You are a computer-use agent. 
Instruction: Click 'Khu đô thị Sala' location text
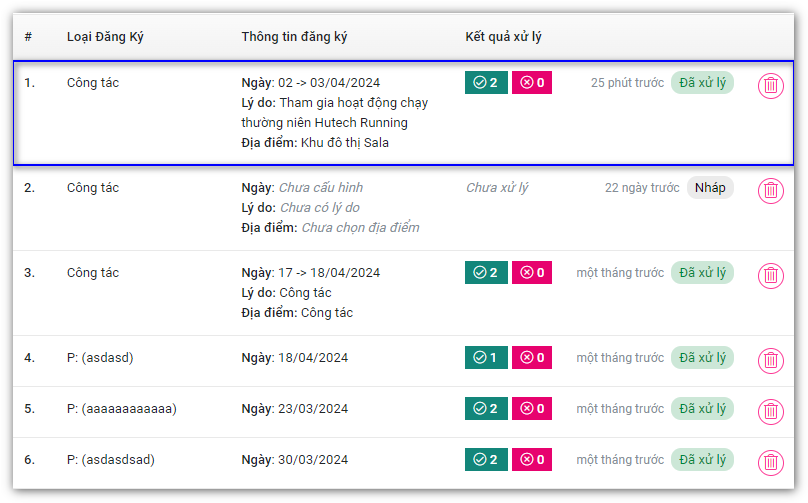345,143
